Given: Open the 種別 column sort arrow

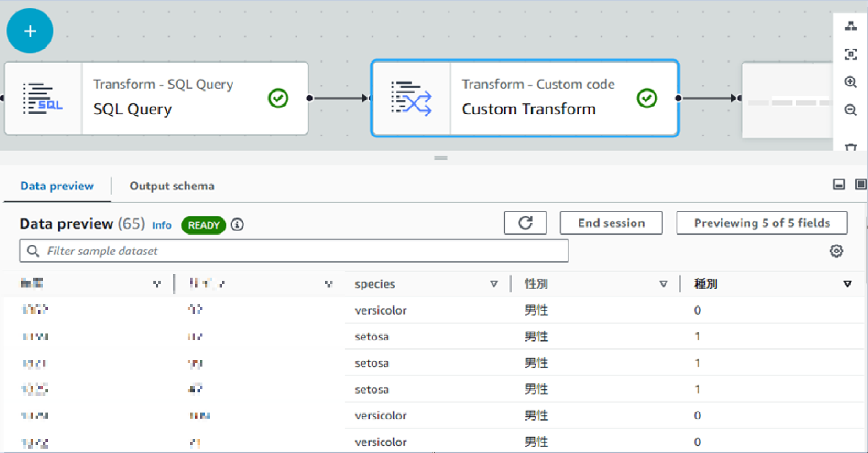Looking at the screenshot, I should 847,284.
